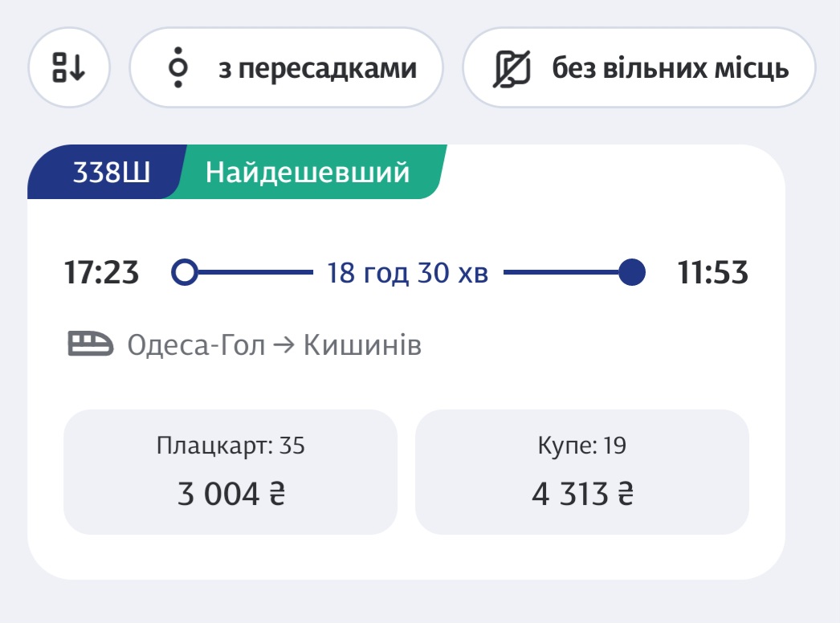
Task: Click the crossed-out seat icon
Action: (x=509, y=68)
